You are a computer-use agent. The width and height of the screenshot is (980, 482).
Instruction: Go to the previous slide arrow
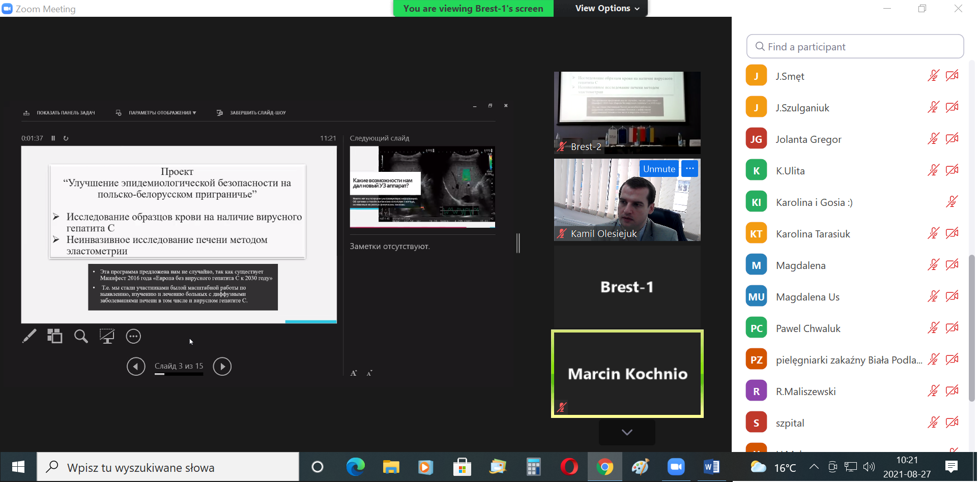pos(136,366)
